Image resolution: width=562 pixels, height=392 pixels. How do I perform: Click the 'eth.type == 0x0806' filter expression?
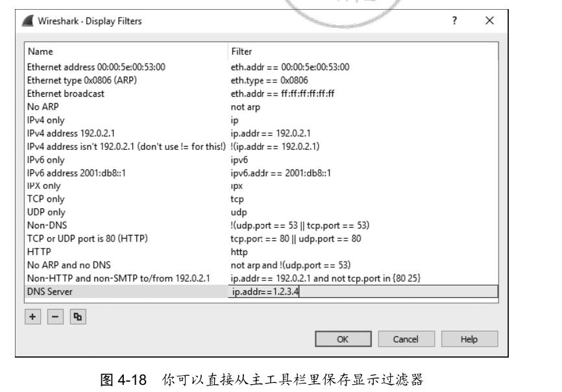(269, 80)
